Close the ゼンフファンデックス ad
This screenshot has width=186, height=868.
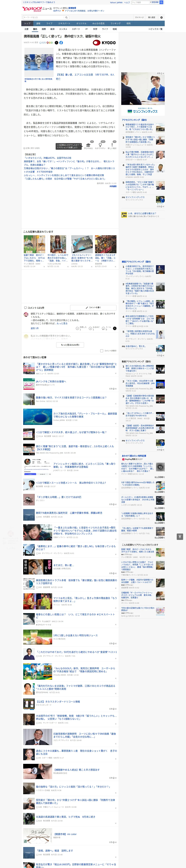coord(164,73)
